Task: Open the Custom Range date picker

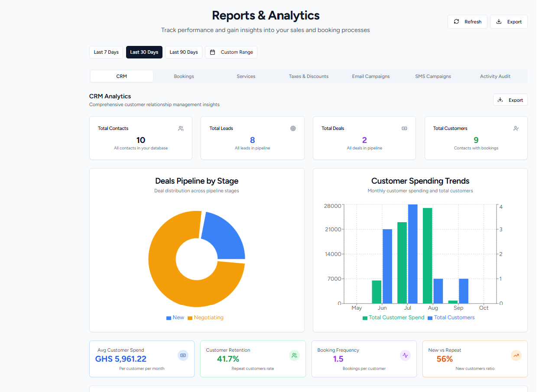Action: point(231,52)
